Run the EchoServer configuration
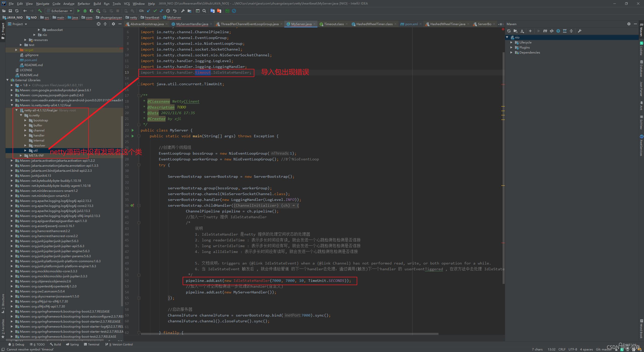 (78, 11)
